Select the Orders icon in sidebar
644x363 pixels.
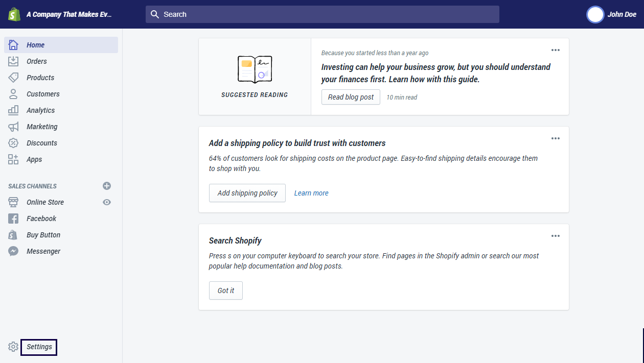13,61
